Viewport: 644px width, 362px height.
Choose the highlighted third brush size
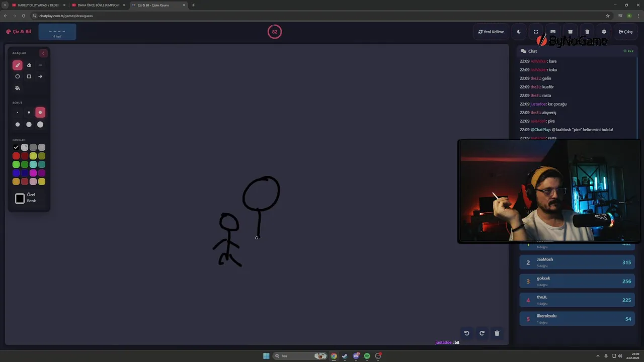(x=40, y=113)
